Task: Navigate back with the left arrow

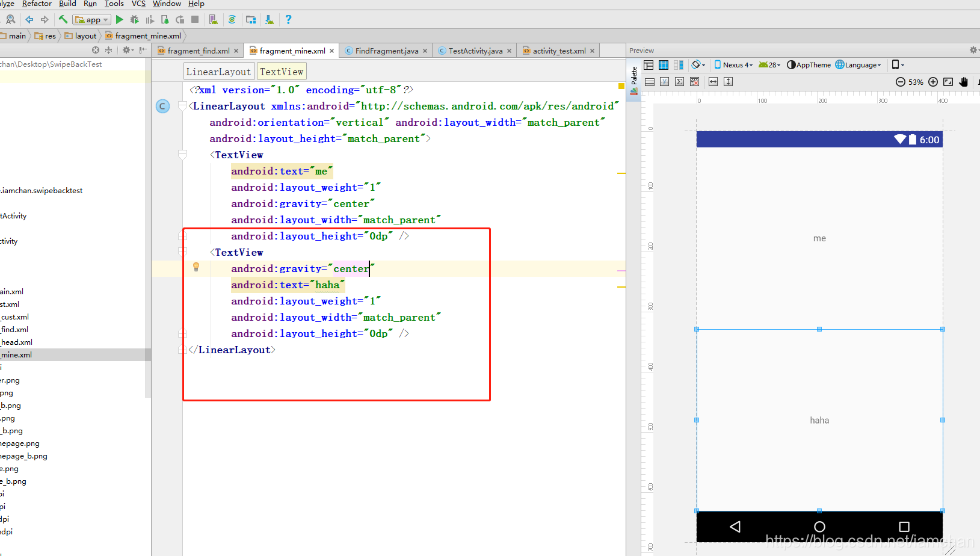Action: pos(29,19)
